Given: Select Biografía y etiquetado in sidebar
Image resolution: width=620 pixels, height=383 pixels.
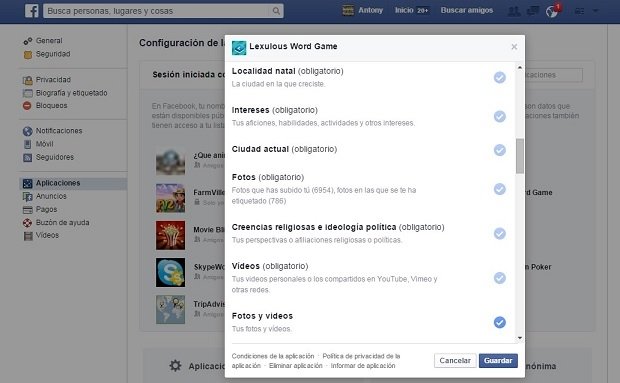Looking at the screenshot, I should pos(72,93).
